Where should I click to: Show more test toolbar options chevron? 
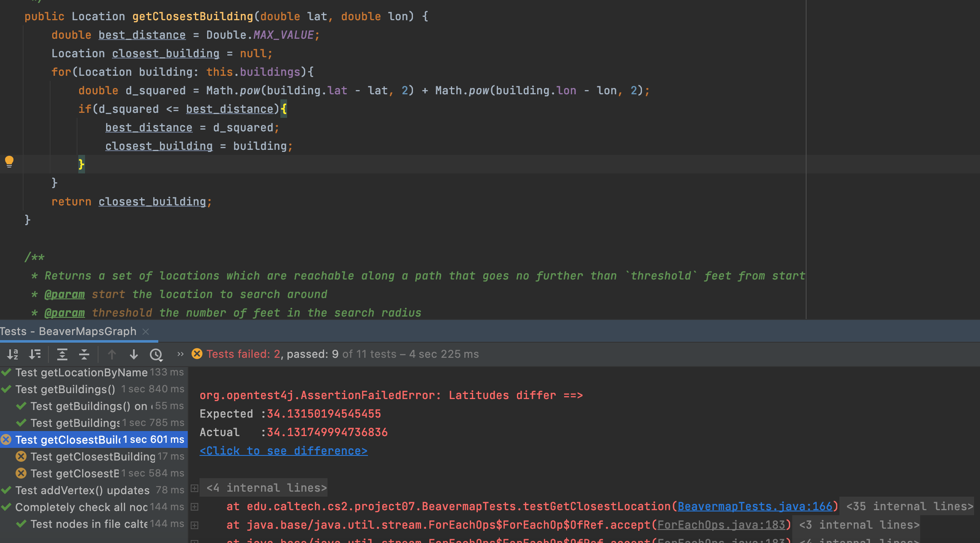point(180,354)
